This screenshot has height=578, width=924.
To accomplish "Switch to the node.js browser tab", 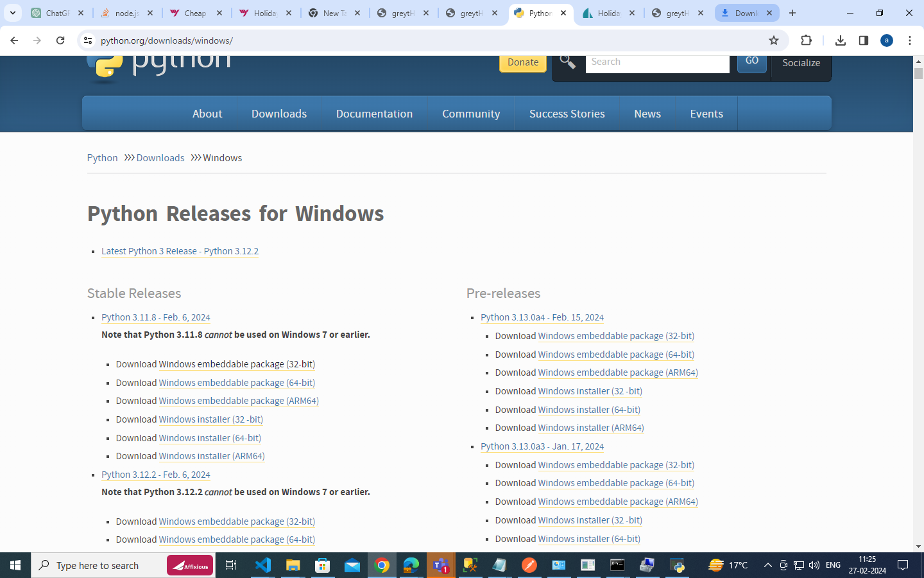I will 126,13.
